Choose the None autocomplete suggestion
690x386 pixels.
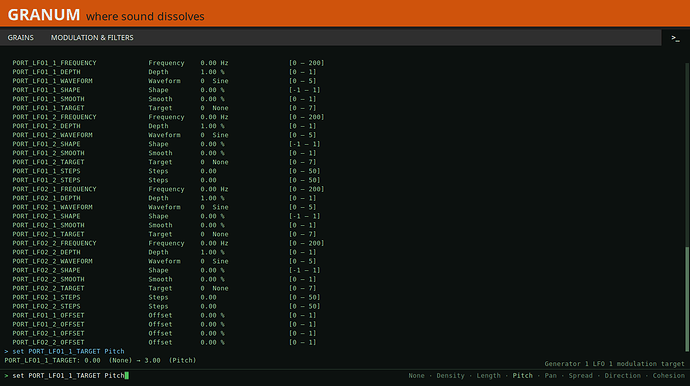coord(416,375)
